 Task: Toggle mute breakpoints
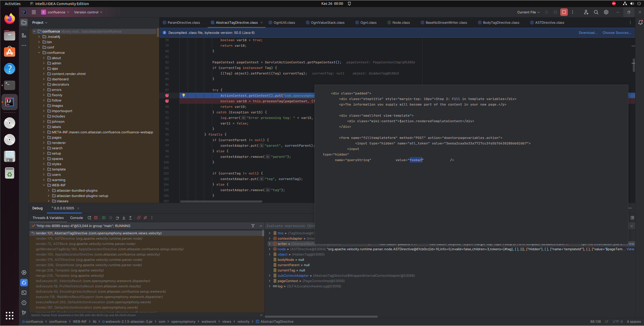click(145, 218)
